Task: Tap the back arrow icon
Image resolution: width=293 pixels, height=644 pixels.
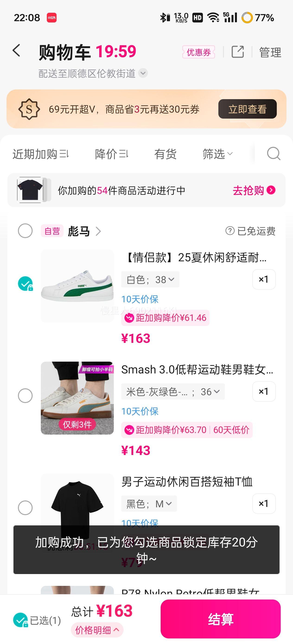Action: click(x=16, y=51)
